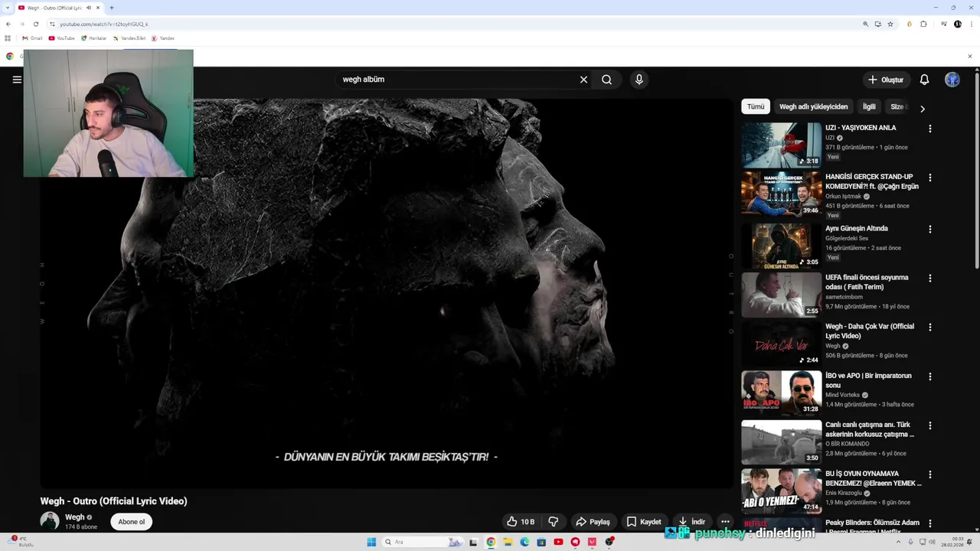Share the video with Paylaş button
The image size is (980, 551).
pyautogui.click(x=593, y=522)
